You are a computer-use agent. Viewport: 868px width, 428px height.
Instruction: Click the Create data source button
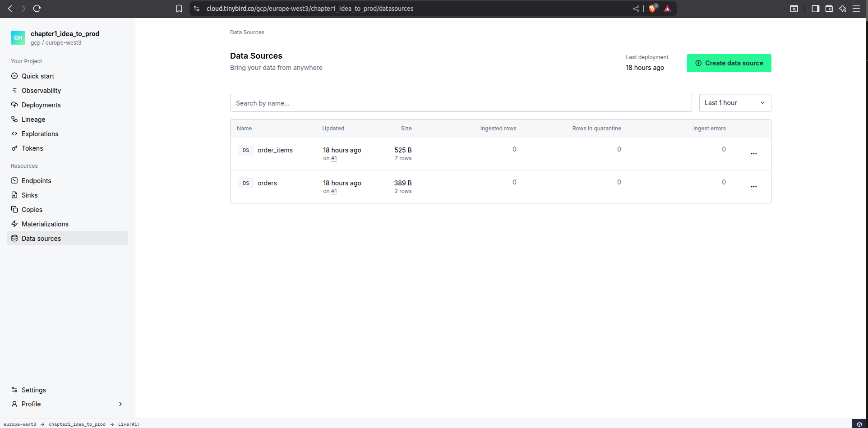tap(729, 63)
